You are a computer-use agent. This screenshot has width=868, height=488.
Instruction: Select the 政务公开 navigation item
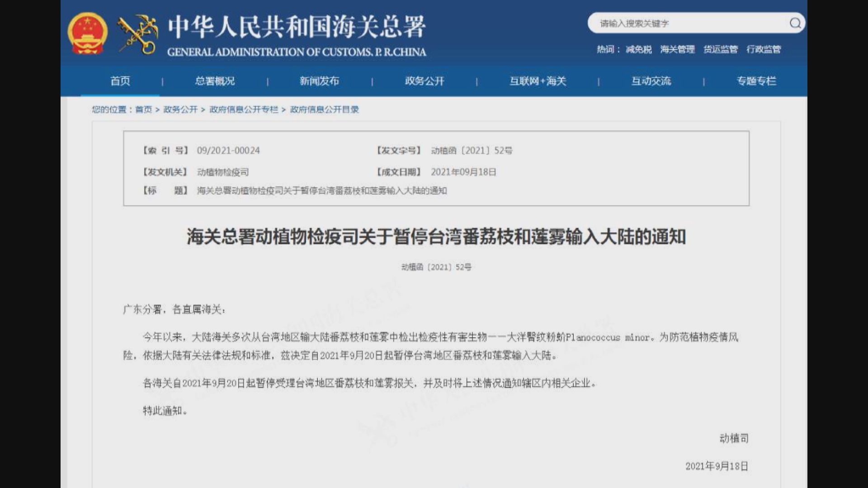(x=422, y=81)
